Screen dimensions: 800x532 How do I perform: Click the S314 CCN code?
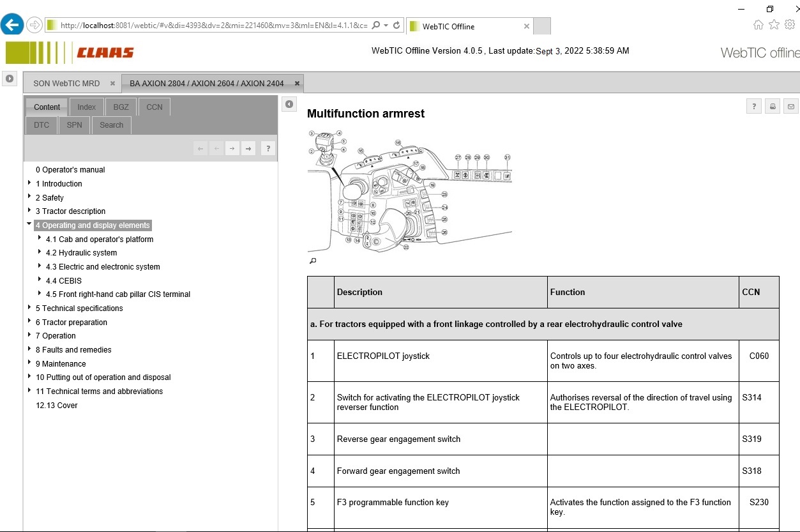[751, 397]
